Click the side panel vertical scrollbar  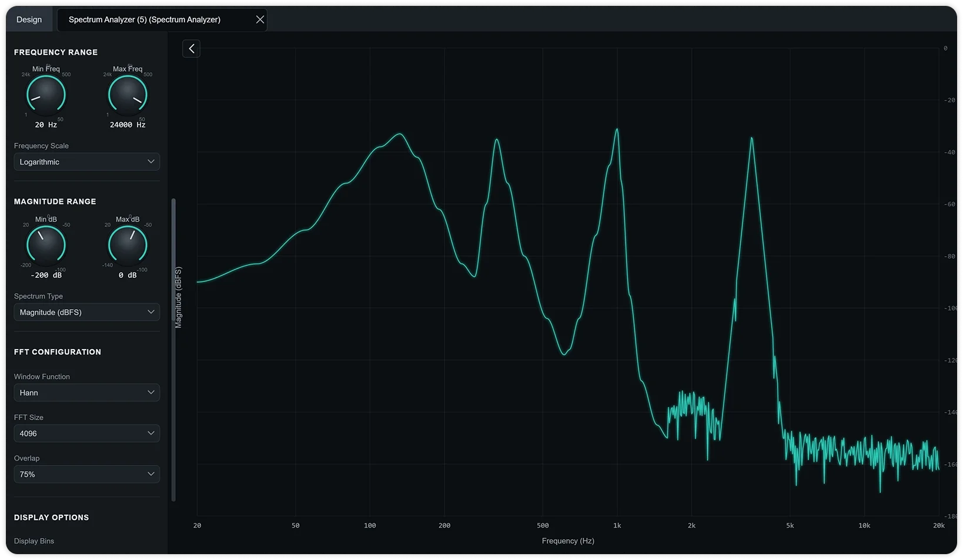point(173,350)
